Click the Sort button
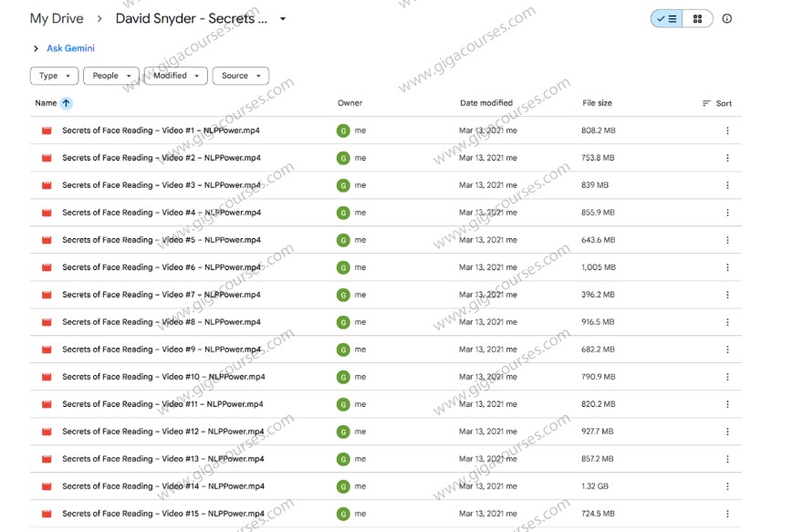This screenshot has width=793, height=532. click(x=717, y=103)
